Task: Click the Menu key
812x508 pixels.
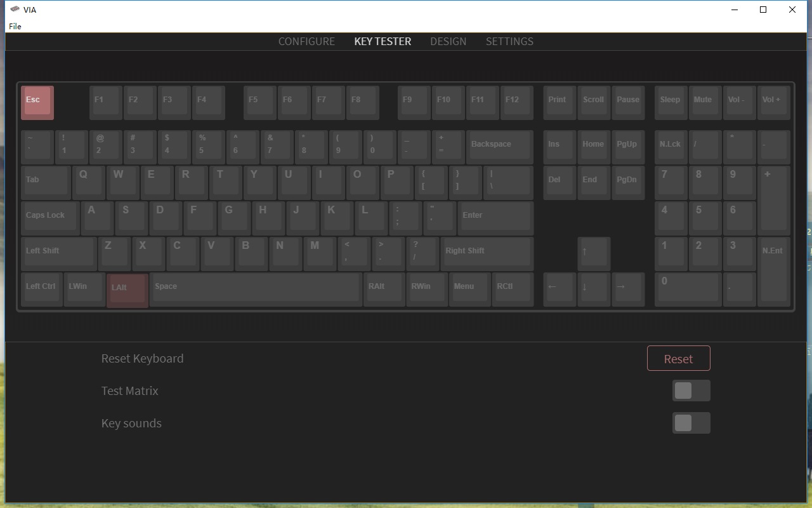Action: [x=470, y=290]
